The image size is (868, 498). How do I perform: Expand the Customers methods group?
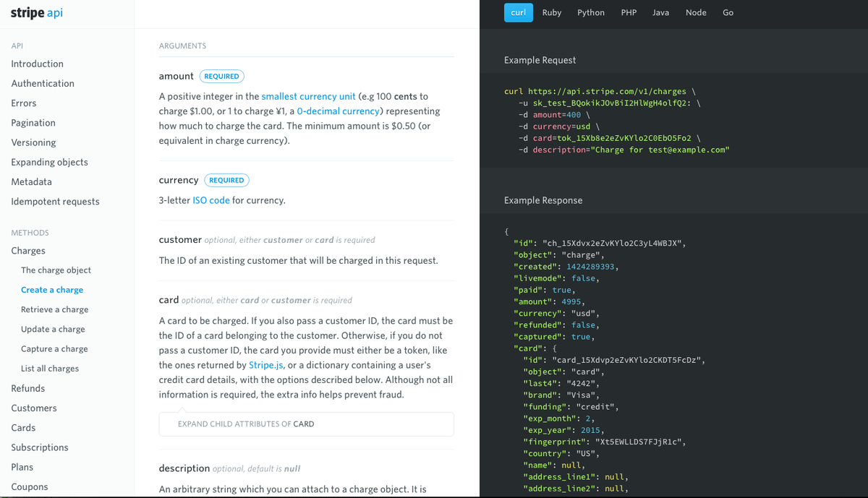[x=34, y=408]
